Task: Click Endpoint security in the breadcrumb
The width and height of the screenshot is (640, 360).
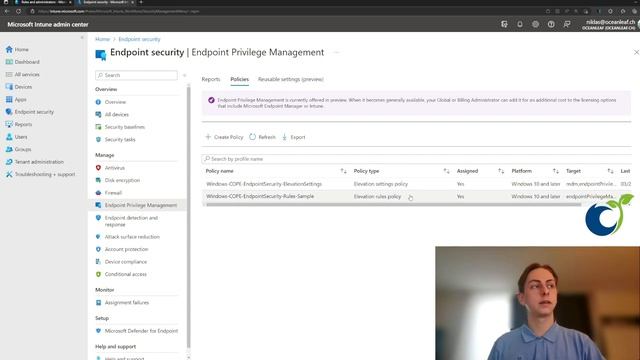Action: 139,39
